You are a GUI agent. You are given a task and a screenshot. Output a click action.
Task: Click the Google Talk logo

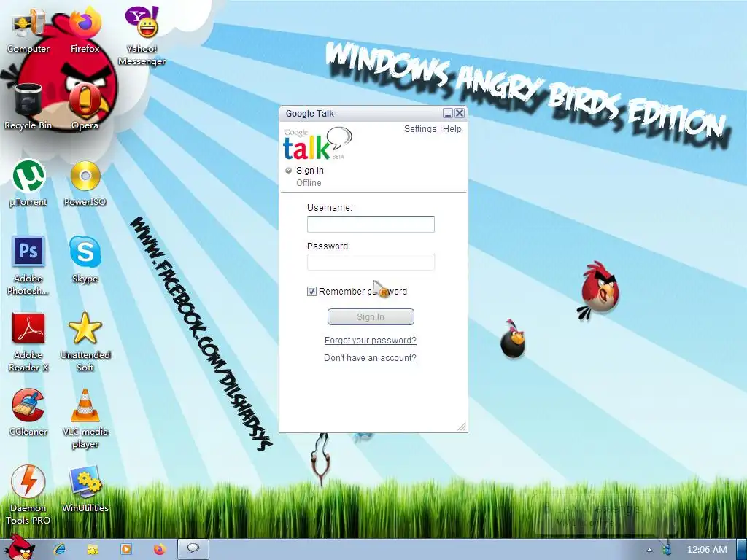point(318,144)
